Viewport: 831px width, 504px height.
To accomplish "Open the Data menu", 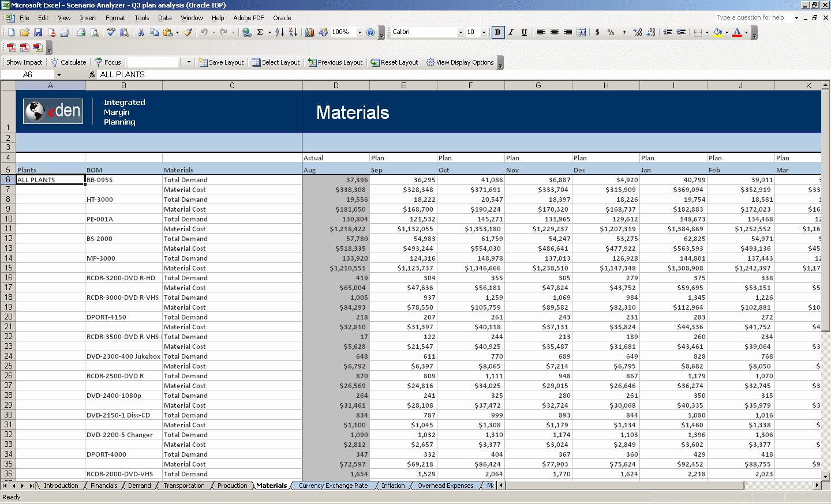I will point(165,18).
